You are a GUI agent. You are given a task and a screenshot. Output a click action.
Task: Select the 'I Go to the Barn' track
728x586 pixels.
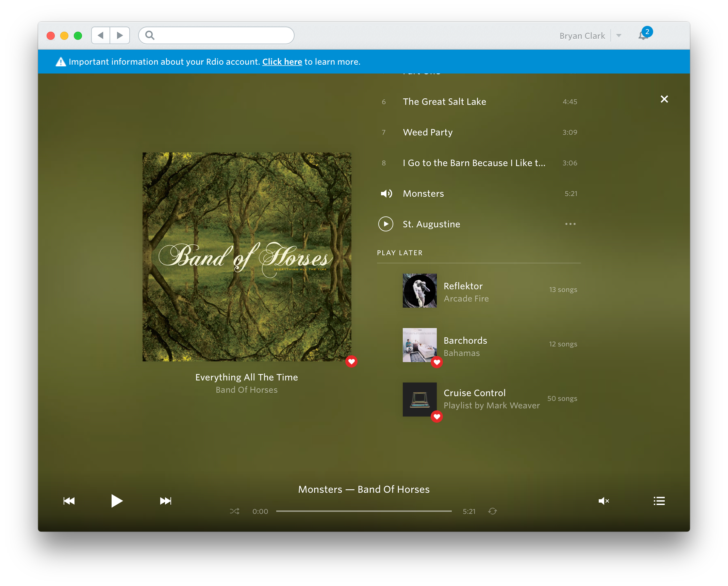[x=479, y=163]
